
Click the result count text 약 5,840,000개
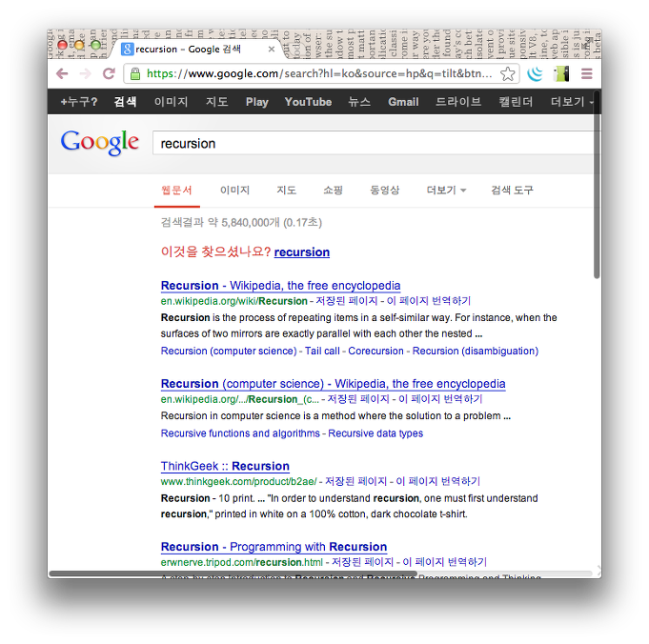(244, 223)
